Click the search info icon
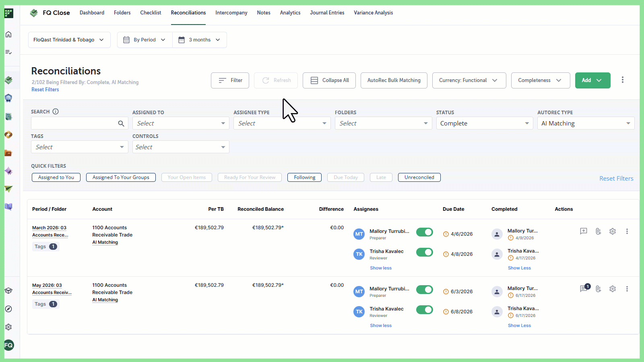644x362 pixels. click(x=56, y=111)
